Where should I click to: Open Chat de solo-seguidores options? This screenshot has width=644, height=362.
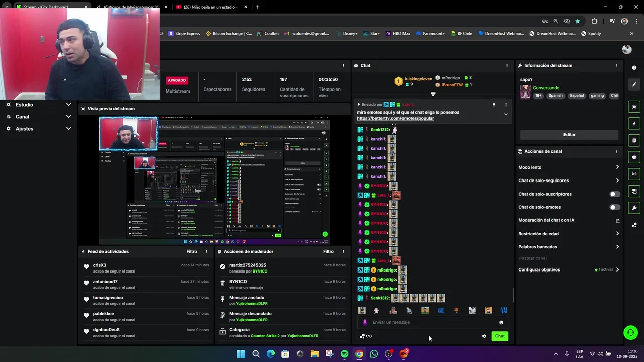pyautogui.click(x=569, y=180)
